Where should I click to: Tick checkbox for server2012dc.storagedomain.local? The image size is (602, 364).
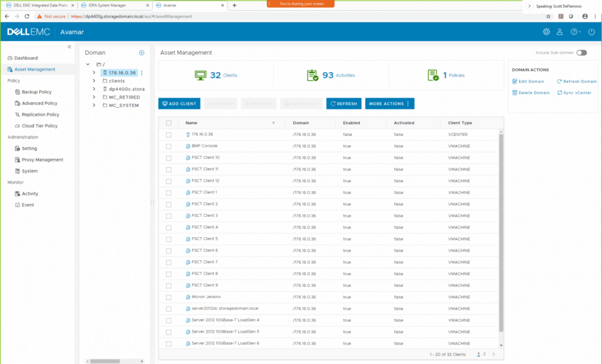point(169,309)
